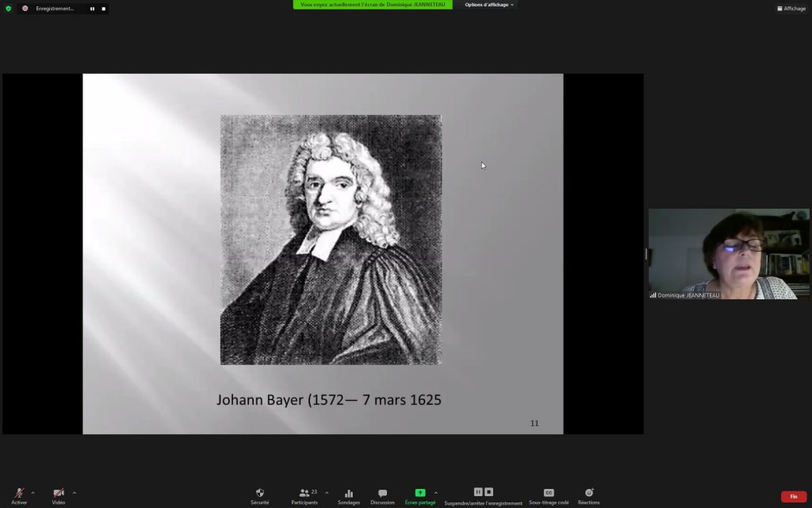
Task: Expand video options arrow next to Vidéo
Action: click(x=74, y=492)
